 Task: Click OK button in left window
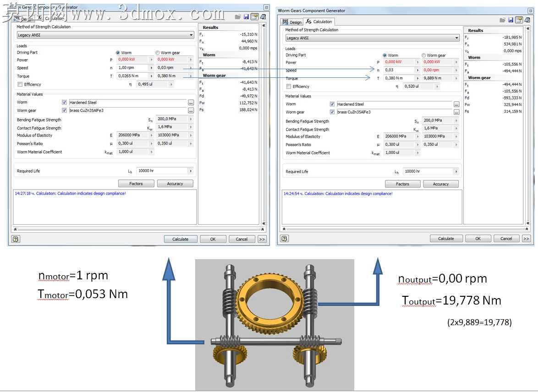[213, 239]
